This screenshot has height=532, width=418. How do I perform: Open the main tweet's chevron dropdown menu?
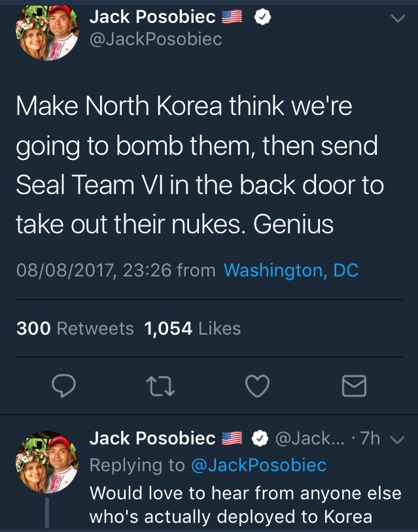click(x=398, y=18)
